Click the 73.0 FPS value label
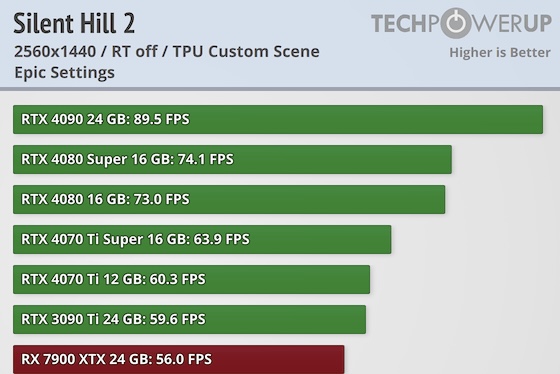 [x=161, y=199]
